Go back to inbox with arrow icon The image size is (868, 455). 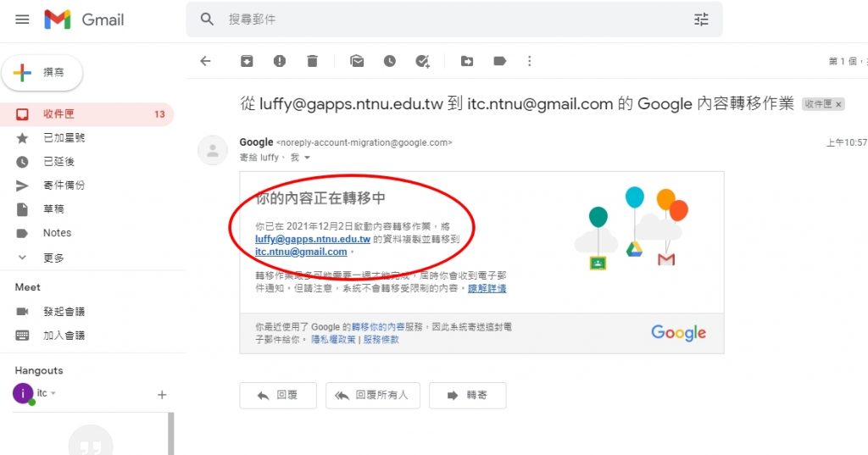[x=205, y=61]
